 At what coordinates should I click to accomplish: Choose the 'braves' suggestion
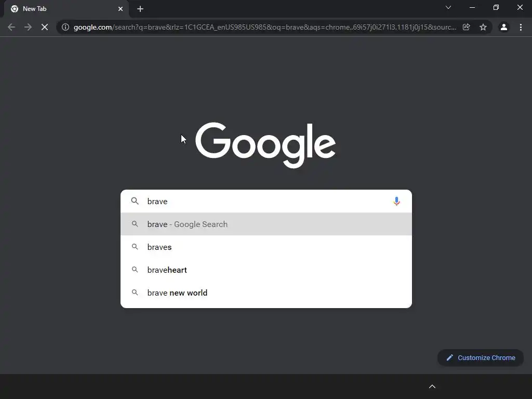pyautogui.click(x=267, y=247)
